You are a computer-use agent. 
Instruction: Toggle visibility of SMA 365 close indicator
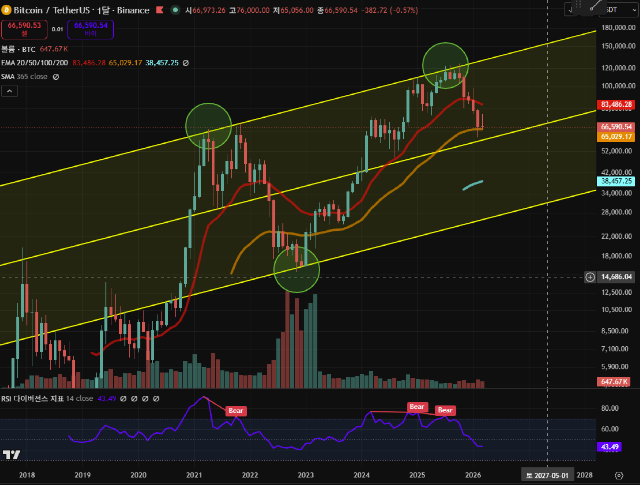(56, 77)
